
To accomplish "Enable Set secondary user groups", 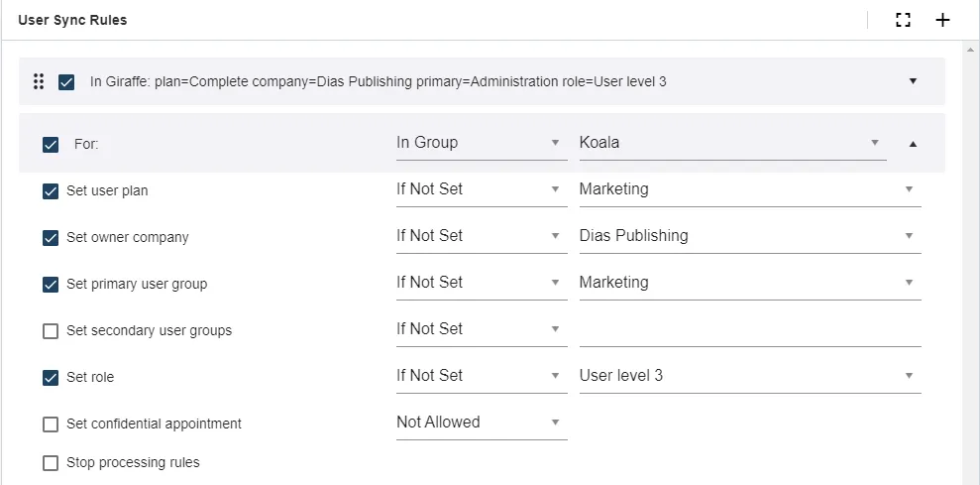I will coord(51,331).
